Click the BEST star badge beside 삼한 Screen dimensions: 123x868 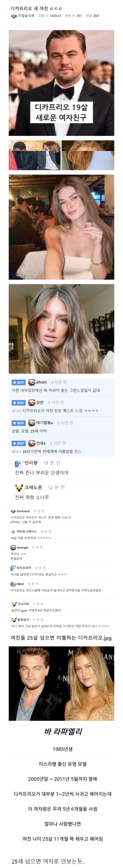pyautogui.click(x=18, y=403)
